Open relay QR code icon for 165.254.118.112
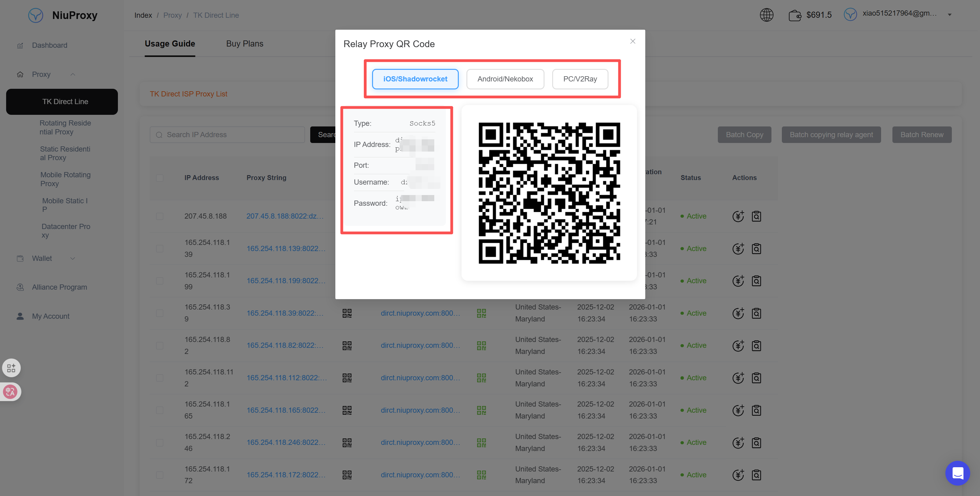Viewport: 980px width, 496px height. coord(481,378)
